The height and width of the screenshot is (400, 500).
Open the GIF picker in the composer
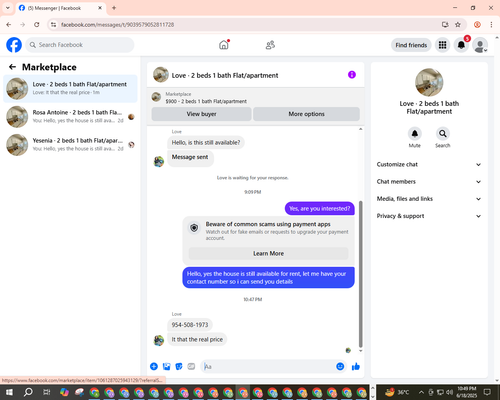[x=191, y=367]
